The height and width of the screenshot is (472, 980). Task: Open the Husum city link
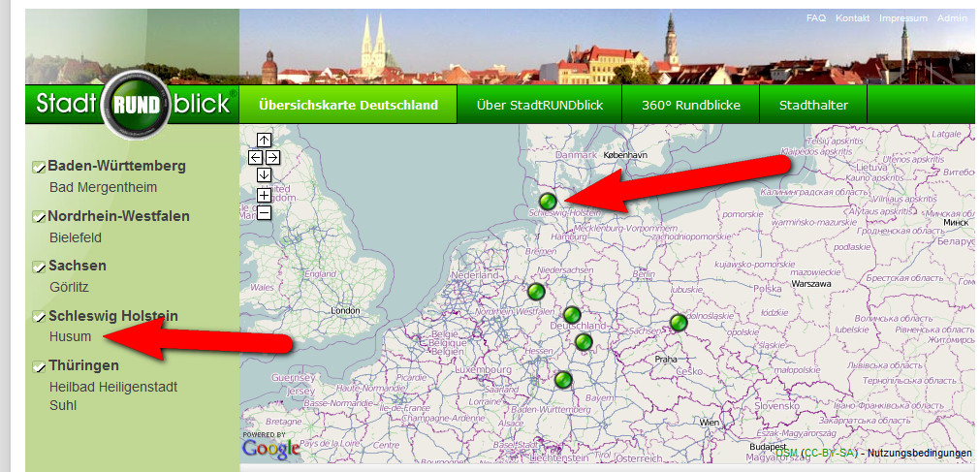[70, 337]
